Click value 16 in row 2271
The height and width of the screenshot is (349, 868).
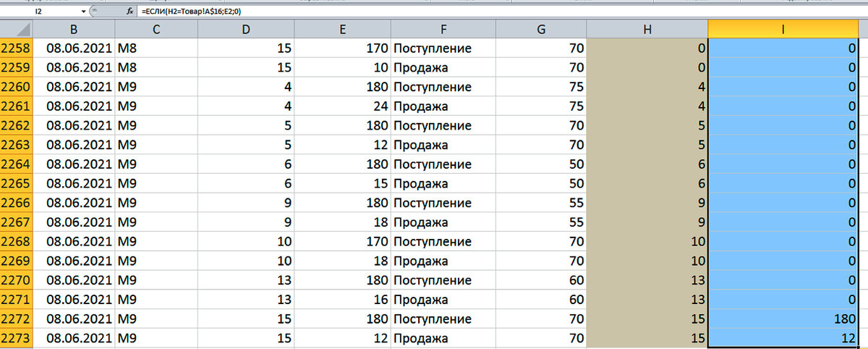click(x=380, y=300)
